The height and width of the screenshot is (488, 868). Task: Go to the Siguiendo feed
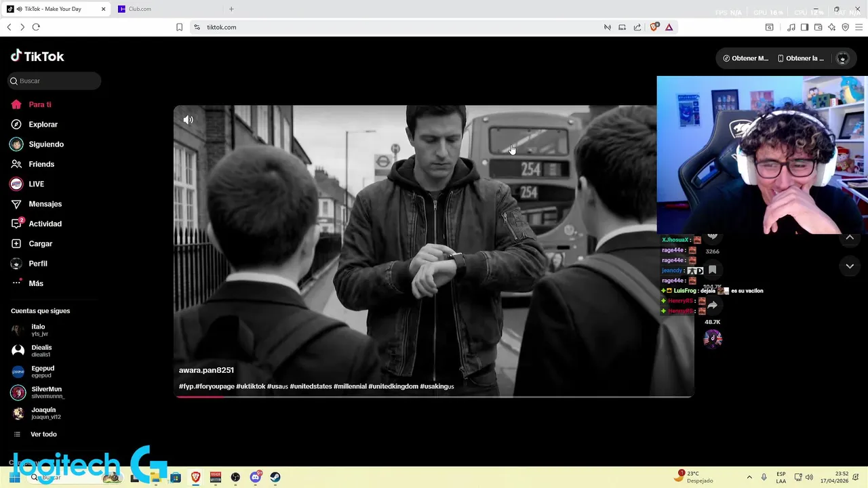point(37,144)
